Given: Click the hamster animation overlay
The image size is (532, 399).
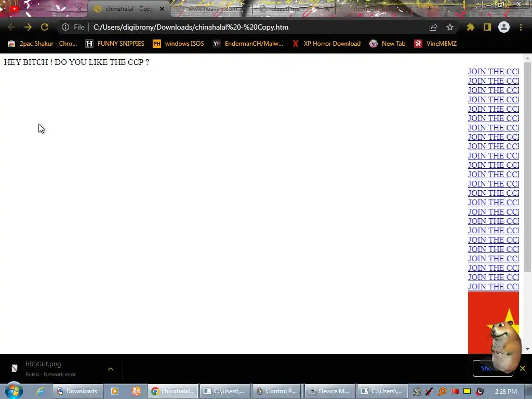Looking at the screenshot, I should tap(506, 346).
